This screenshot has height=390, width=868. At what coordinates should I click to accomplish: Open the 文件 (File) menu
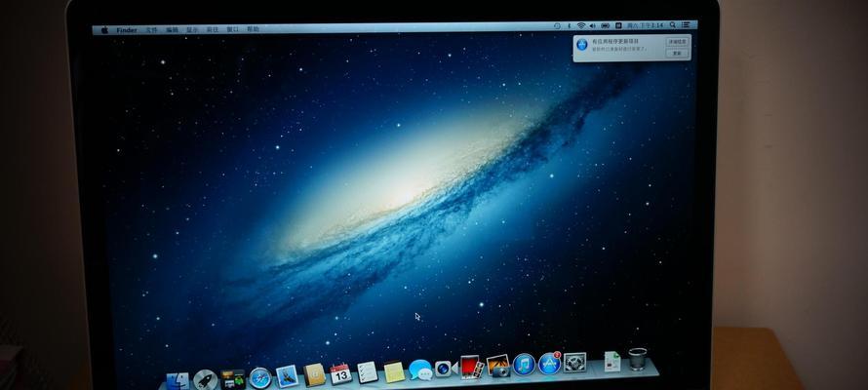[x=152, y=30]
